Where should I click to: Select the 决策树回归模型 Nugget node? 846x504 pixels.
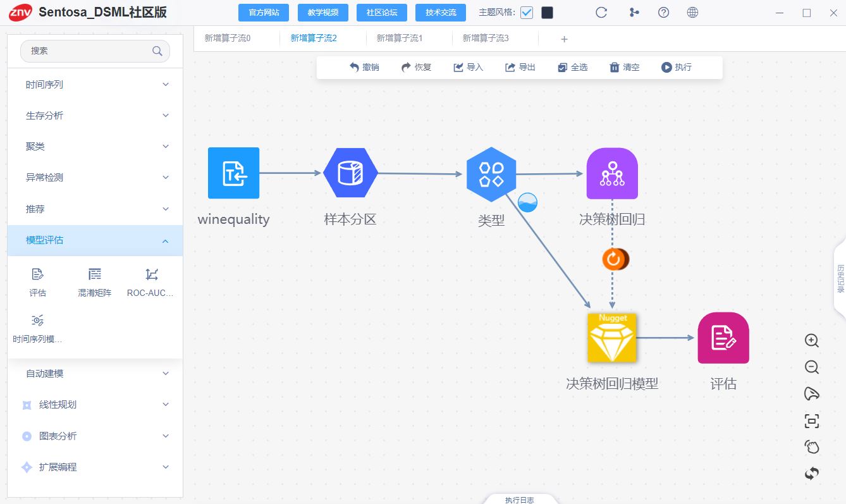point(612,338)
